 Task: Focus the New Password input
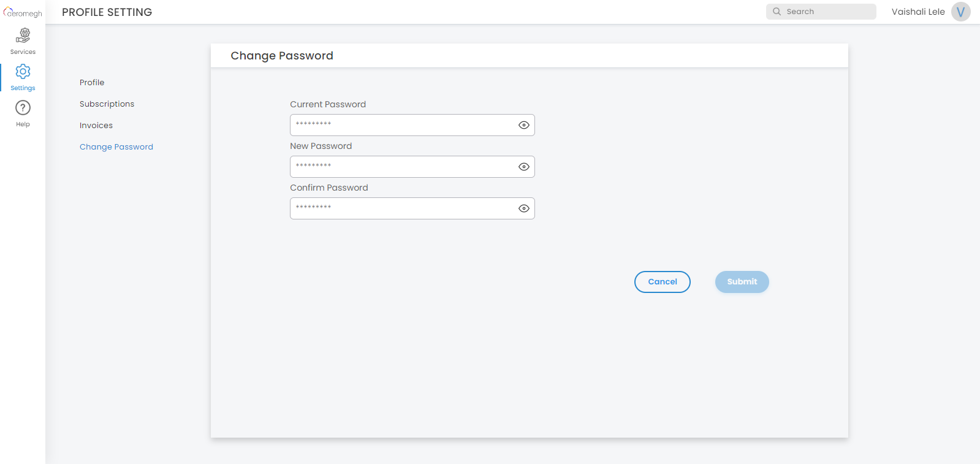pyautogui.click(x=401, y=167)
